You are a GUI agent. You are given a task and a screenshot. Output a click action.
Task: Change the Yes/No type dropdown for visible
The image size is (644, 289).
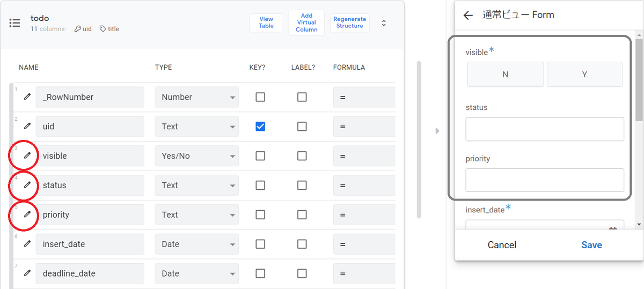[197, 156]
